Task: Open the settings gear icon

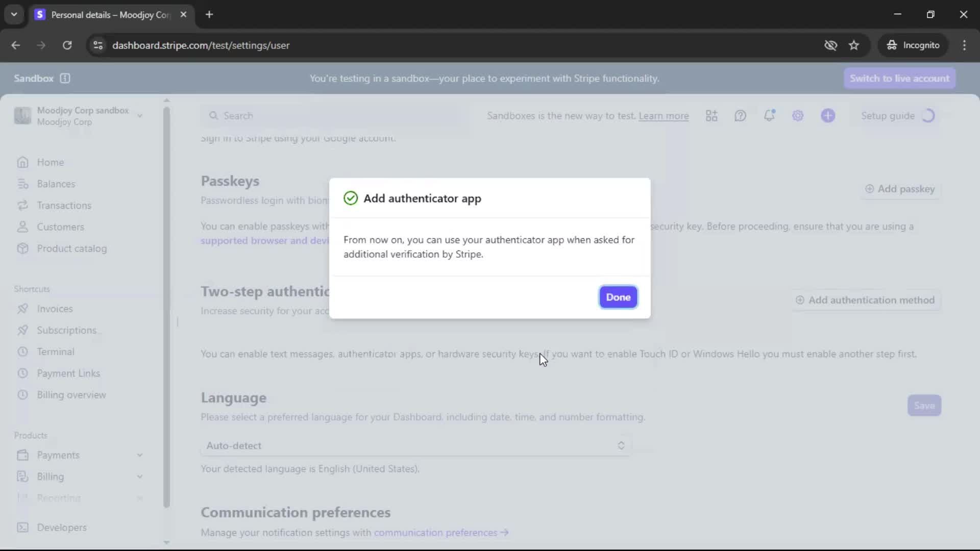Action: point(798,116)
